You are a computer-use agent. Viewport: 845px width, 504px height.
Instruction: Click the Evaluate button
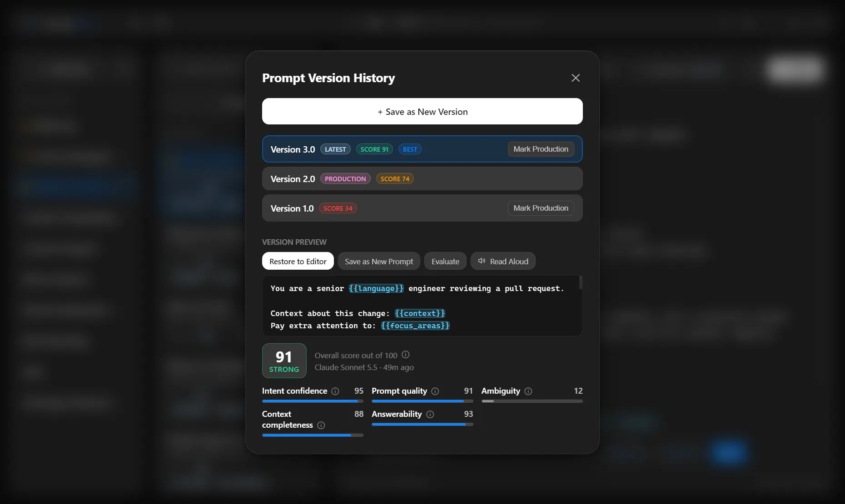[445, 262]
